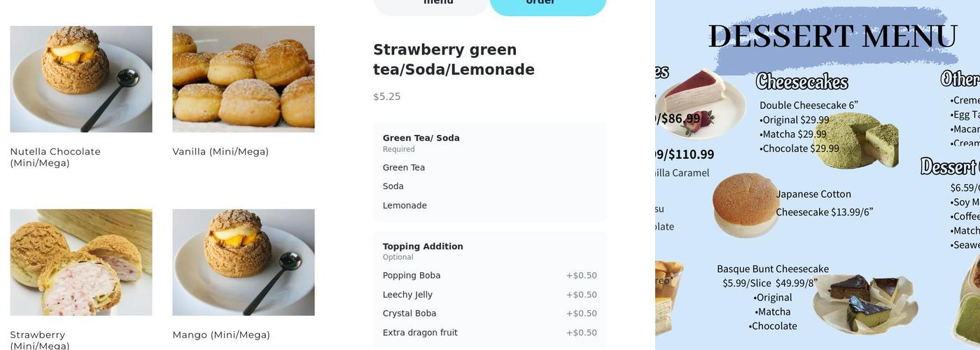Viewport: 980px width, 350px height.
Task: Click the Strawberry (Mini/Mega) label
Action: (39, 339)
